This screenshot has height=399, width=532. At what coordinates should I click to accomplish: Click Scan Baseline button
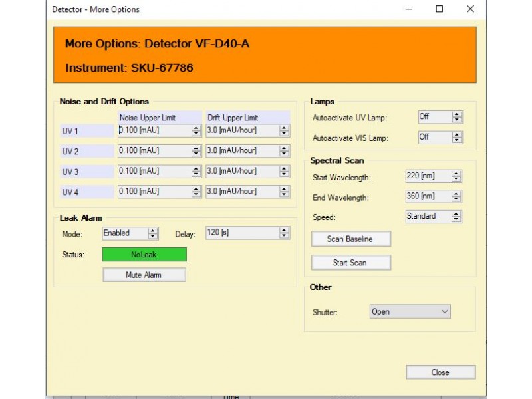coord(351,239)
